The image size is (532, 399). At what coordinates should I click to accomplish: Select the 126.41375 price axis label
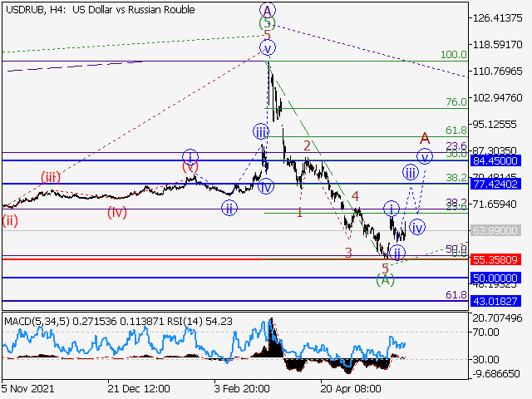tap(497, 18)
